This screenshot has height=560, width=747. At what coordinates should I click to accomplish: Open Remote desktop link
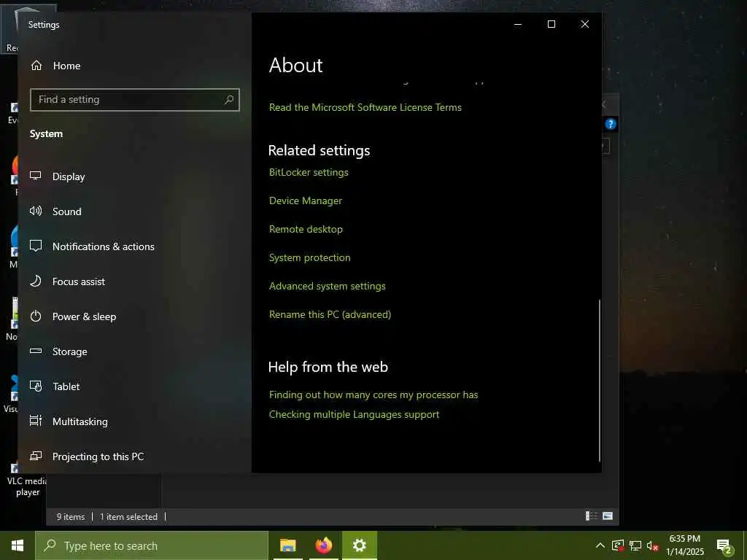[x=306, y=229]
